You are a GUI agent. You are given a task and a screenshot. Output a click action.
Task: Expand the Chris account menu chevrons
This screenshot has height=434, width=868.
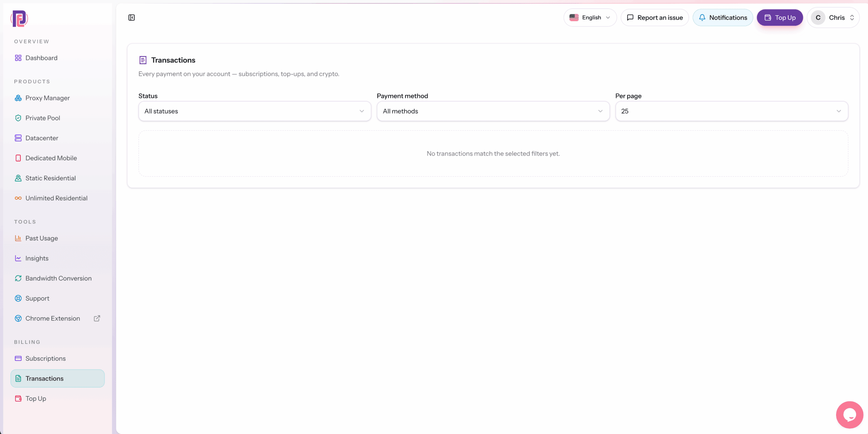[852, 18]
